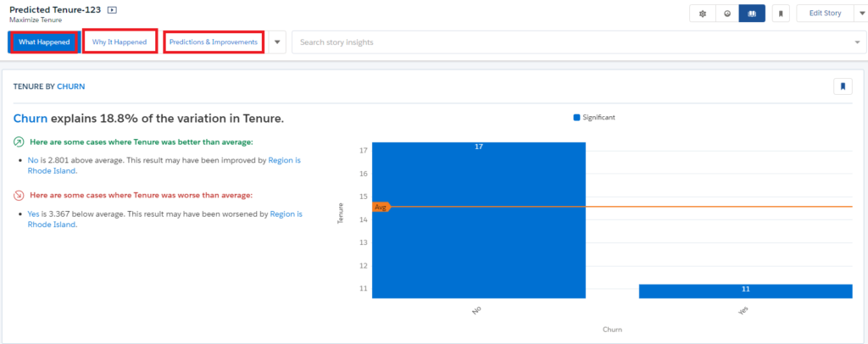Click the 'No' bar in the chart
Viewport: 868px width, 344px height.
(479, 220)
